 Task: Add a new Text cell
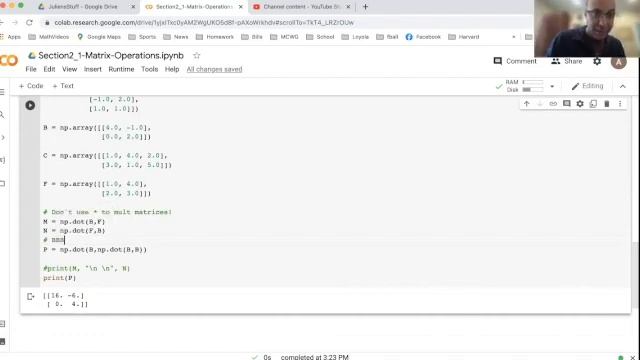click(63, 86)
